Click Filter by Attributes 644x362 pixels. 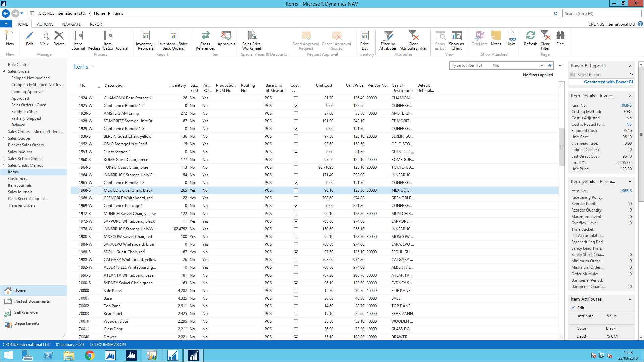[388, 40]
